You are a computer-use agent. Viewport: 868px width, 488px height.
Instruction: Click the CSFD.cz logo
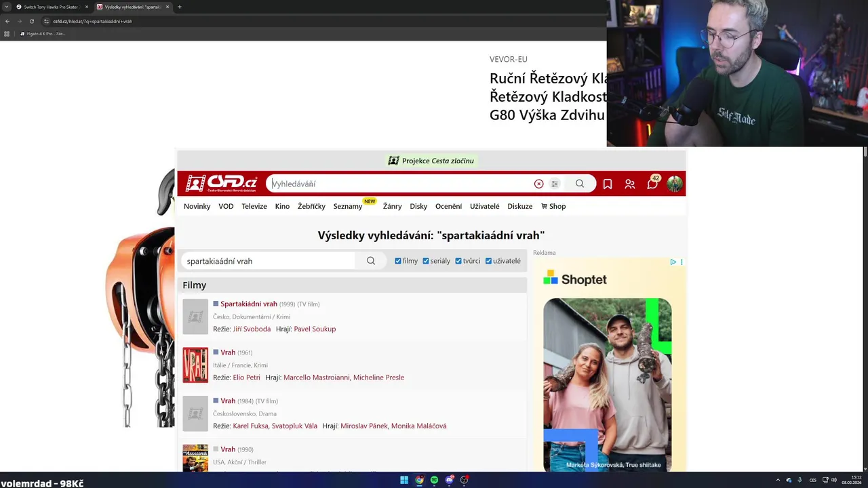(x=222, y=183)
